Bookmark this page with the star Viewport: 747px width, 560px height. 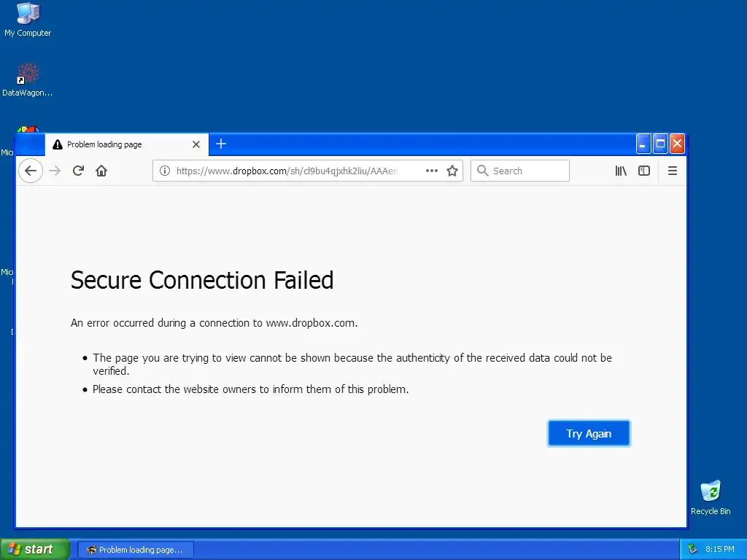(452, 171)
